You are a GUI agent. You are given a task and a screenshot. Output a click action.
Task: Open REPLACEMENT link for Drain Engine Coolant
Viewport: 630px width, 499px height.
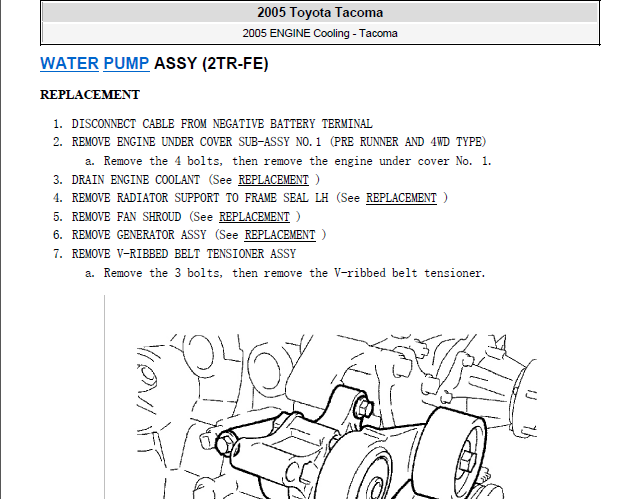[274, 180]
